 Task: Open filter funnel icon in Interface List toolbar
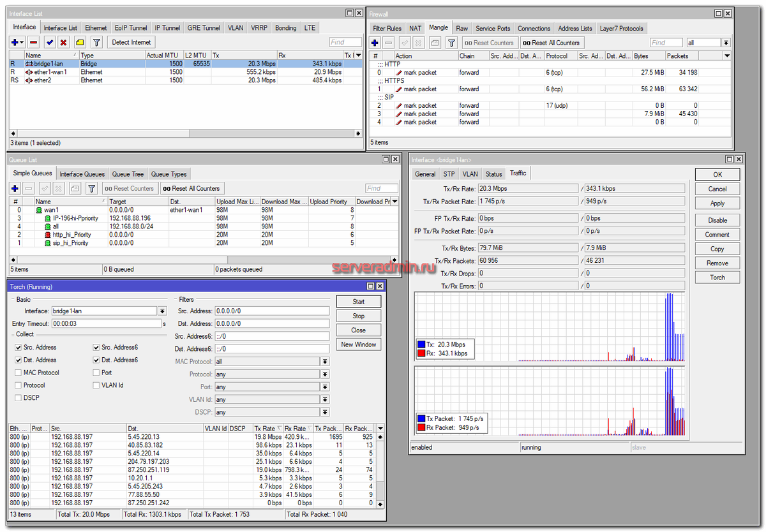point(96,42)
